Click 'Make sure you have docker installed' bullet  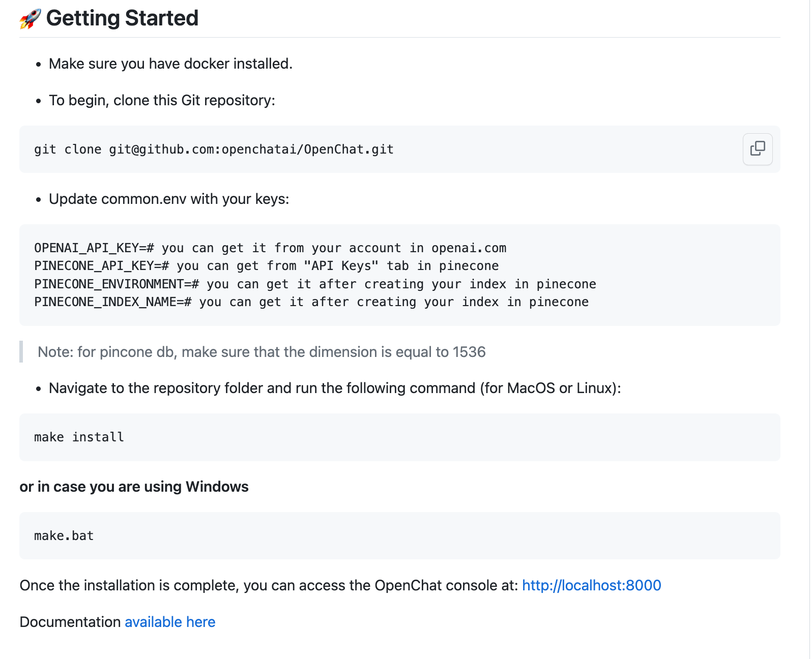click(x=170, y=64)
